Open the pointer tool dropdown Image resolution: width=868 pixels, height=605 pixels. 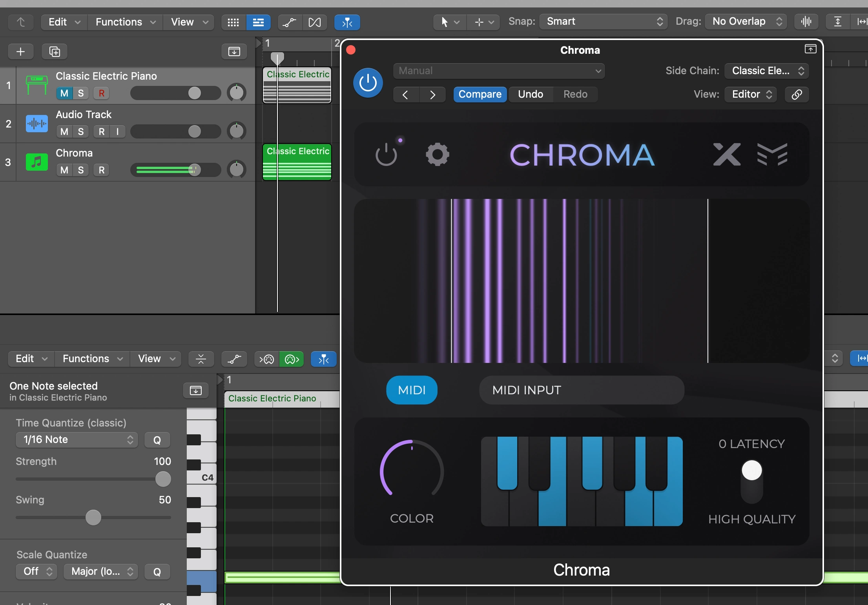click(x=450, y=22)
